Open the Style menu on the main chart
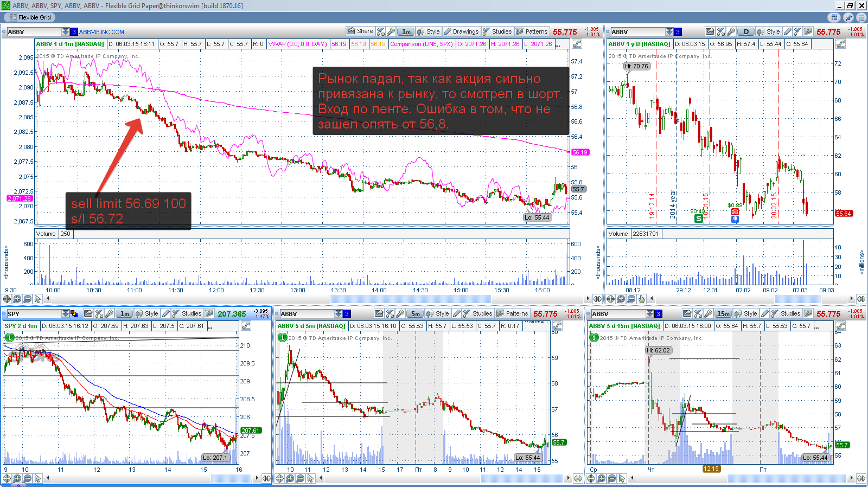 click(x=429, y=31)
